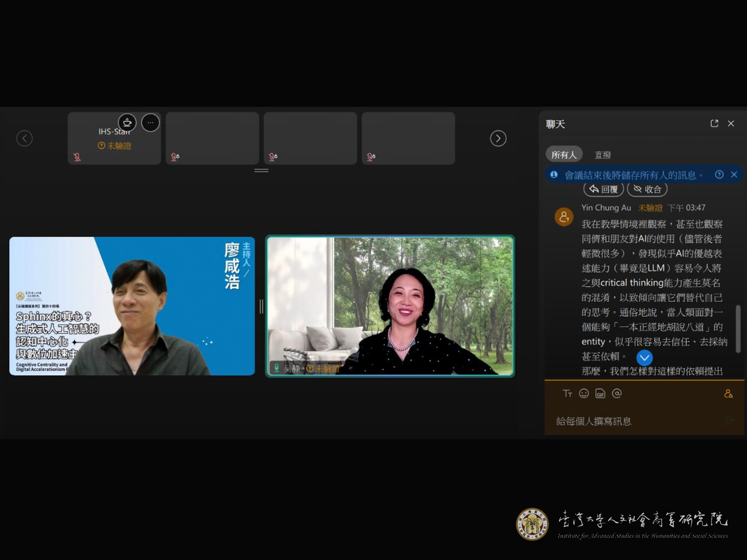Click 回覆 to reply to message
This screenshot has height=560, width=747.
coord(604,189)
